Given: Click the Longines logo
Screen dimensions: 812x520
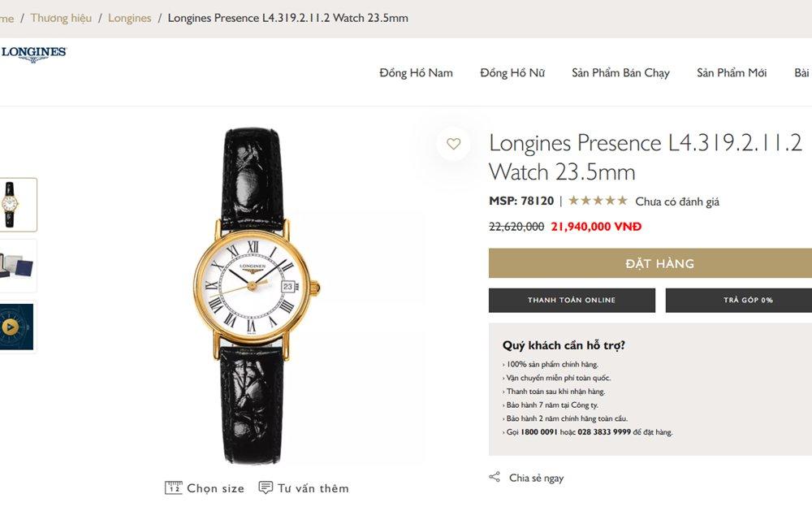Looking at the screenshot, I should (x=34, y=54).
